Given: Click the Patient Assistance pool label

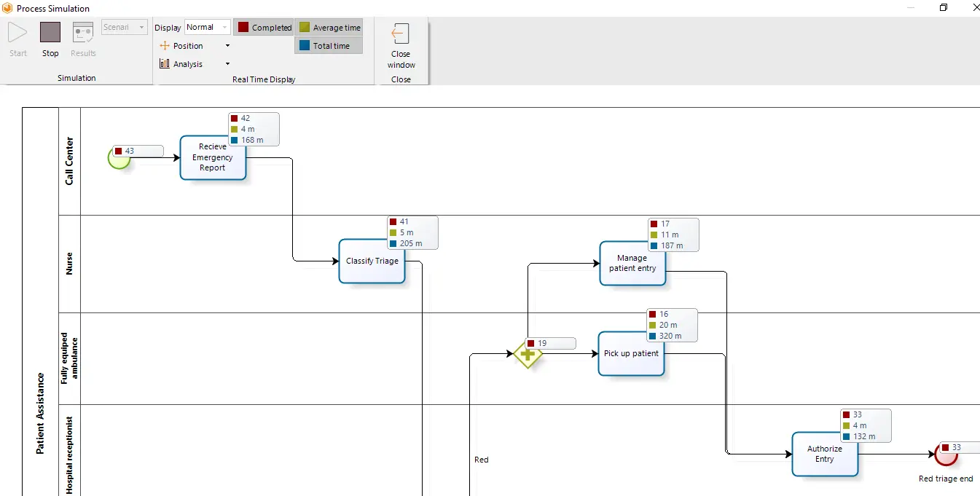Looking at the screenshot, I should tap(40, 414).
